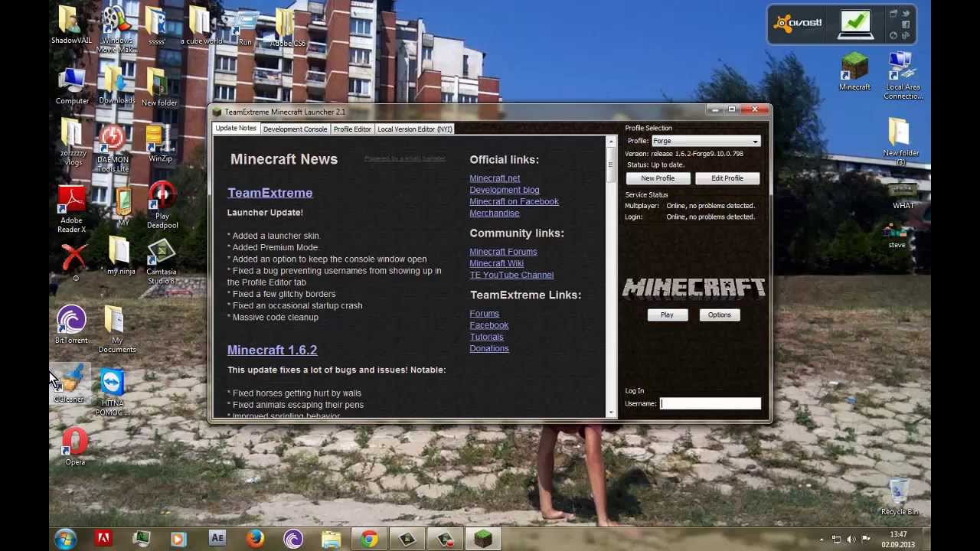This screenshot has width=980, height=551.
Task: Open After Effects from the taskbar
Action: click(x=217, y=540)
